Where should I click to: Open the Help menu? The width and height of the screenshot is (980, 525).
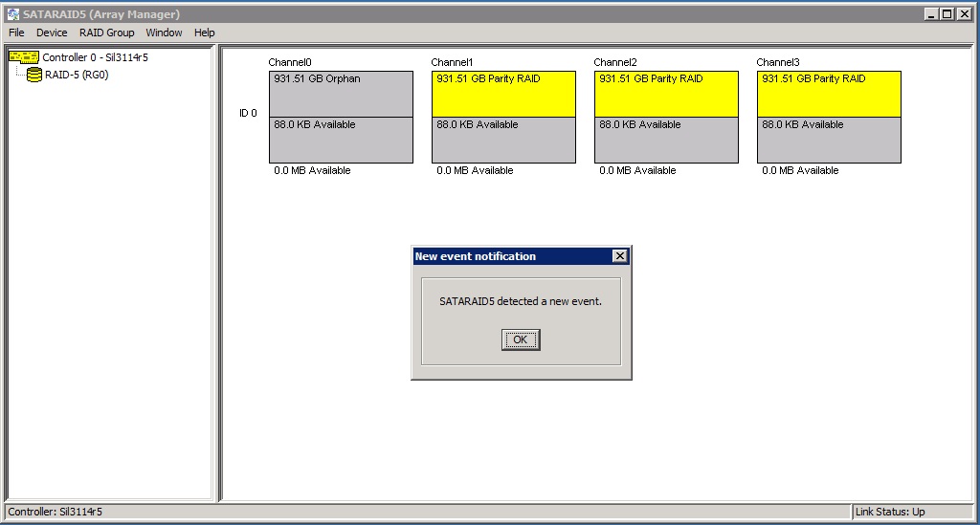click(205, 33)
